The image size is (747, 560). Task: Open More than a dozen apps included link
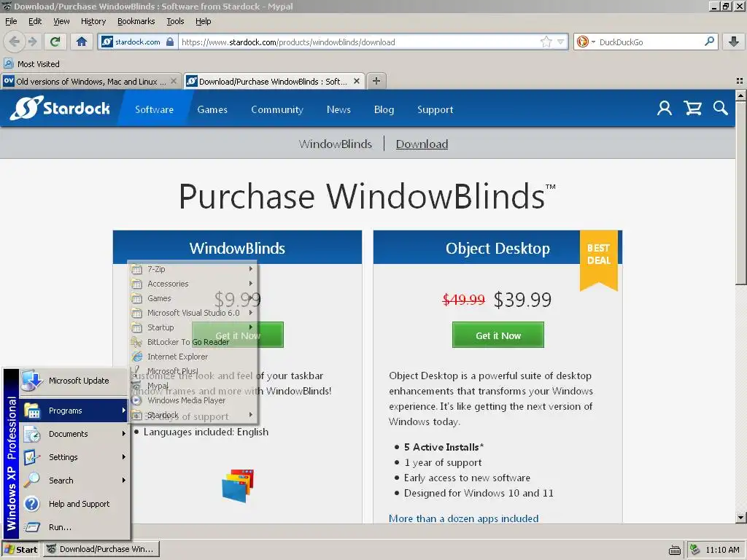463,518
